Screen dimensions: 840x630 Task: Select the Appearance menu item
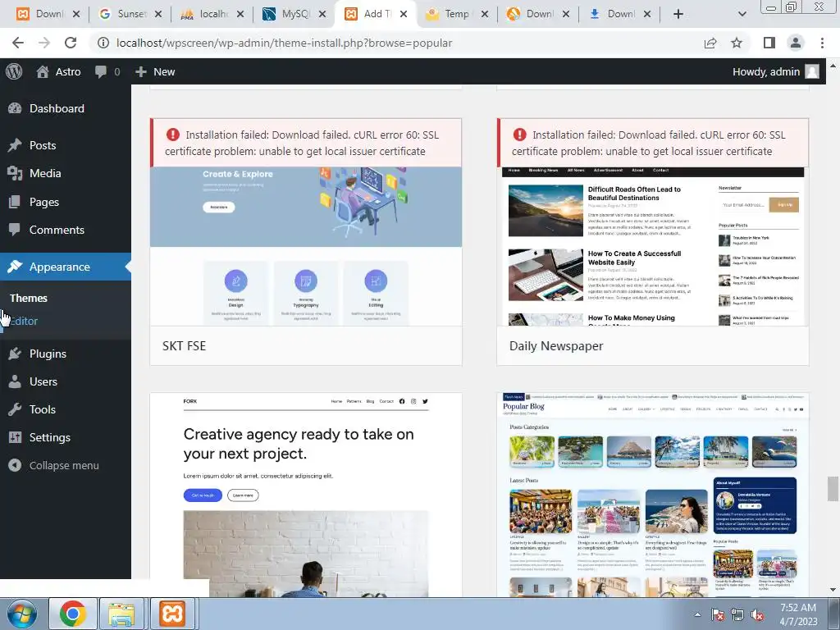tap(59, 267)
